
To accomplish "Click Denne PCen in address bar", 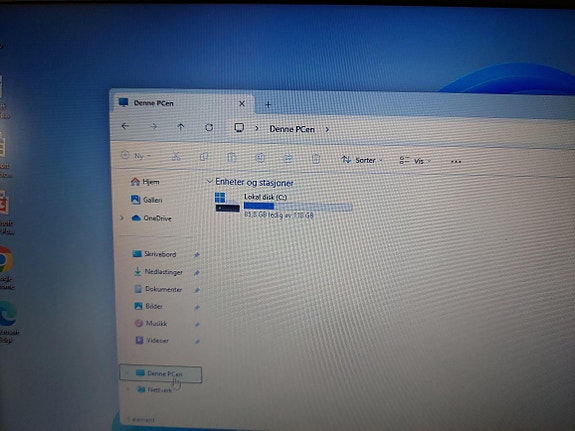I will 292,129.
